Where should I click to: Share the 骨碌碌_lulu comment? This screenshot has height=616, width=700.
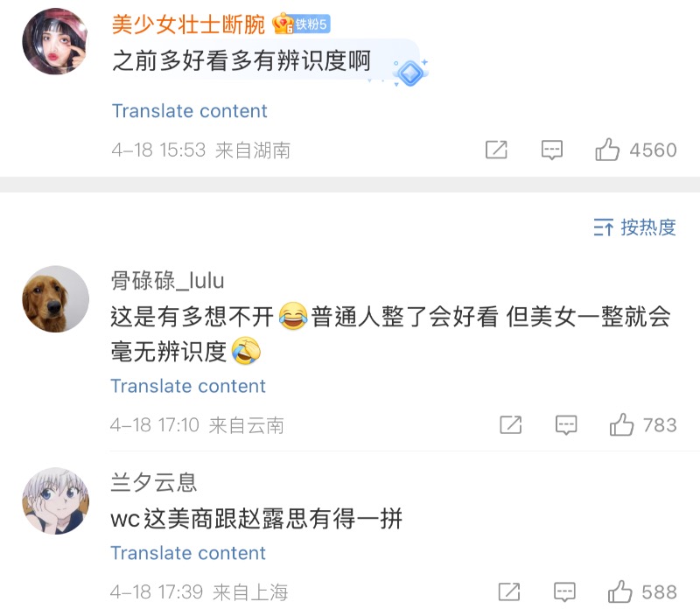tap(510, 425)
